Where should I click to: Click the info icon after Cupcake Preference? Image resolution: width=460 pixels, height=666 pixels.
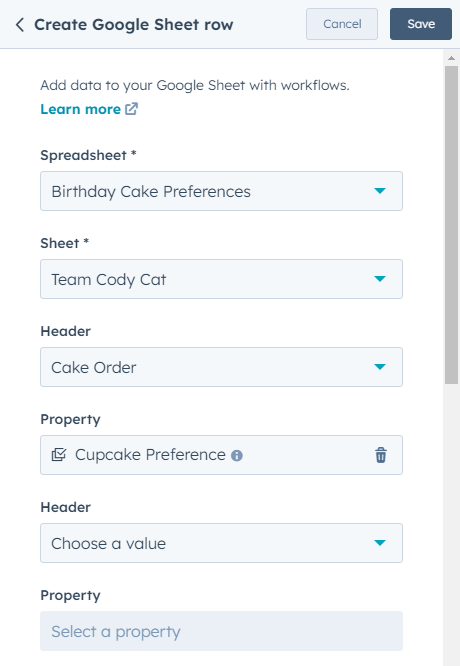237,456
